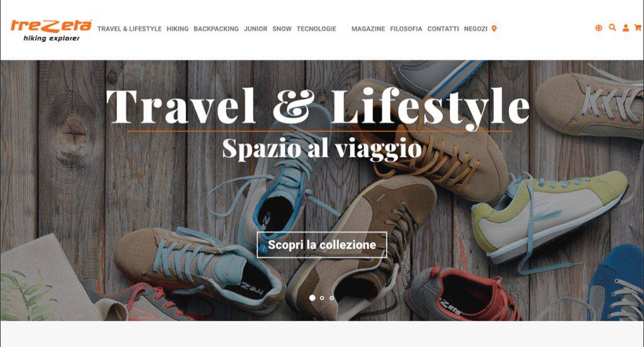Screen dimensions: 644x347
Task: Open the Backpacking menu item
Action: click(x=216, y=29)
